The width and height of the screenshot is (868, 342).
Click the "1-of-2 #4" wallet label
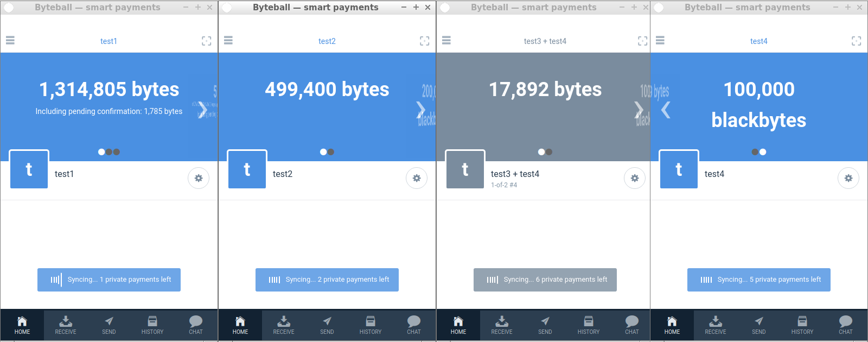tap(504, 185)
